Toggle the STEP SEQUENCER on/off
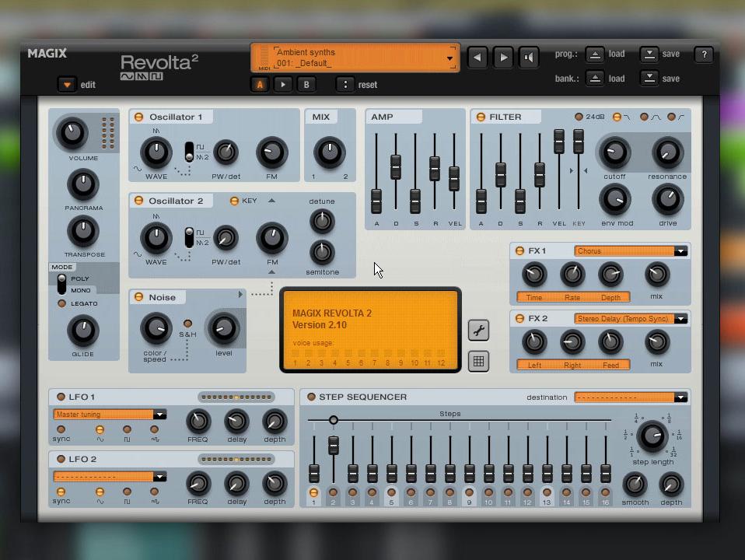Image resolution: width=745 pixels, height=560 pixels. tap(311, 397)
